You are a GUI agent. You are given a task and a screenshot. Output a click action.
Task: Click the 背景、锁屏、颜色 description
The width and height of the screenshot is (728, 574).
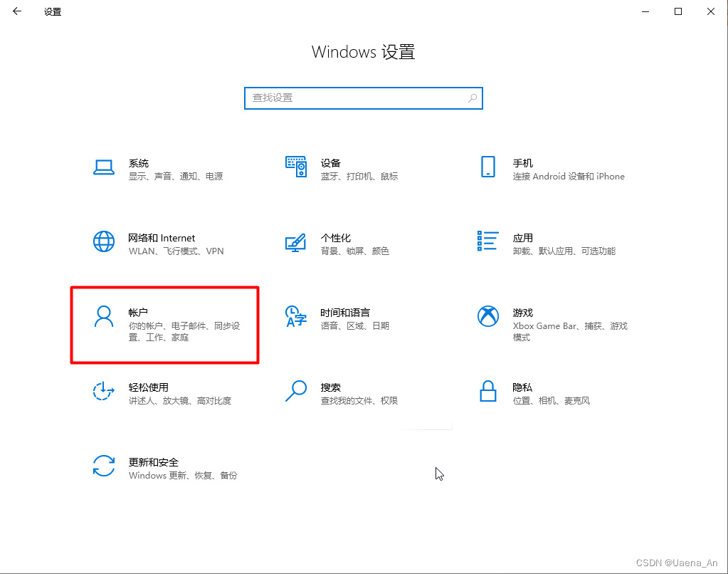click(354, 251)
